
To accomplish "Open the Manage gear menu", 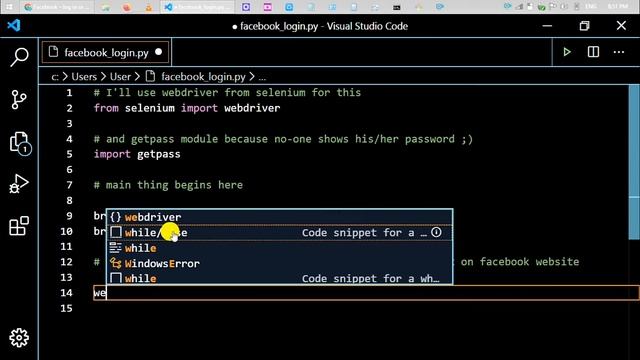I will click(19, 338).
